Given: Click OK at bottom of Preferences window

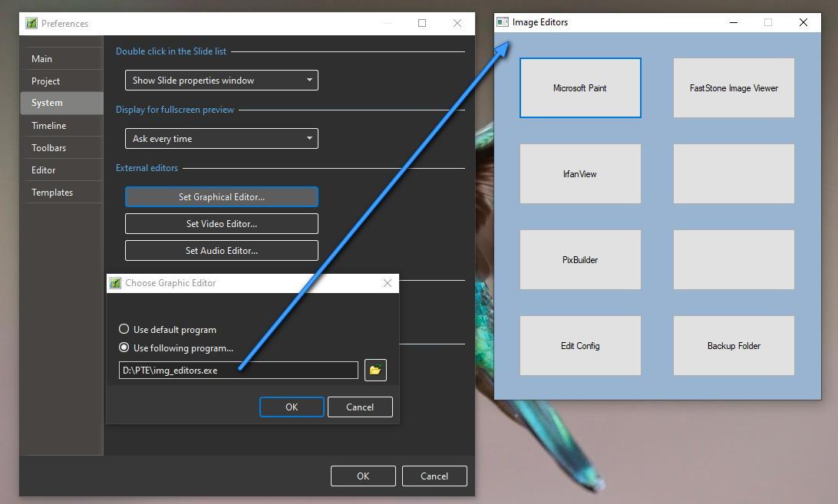Looking at the screenshot, I should coord(363,476).
